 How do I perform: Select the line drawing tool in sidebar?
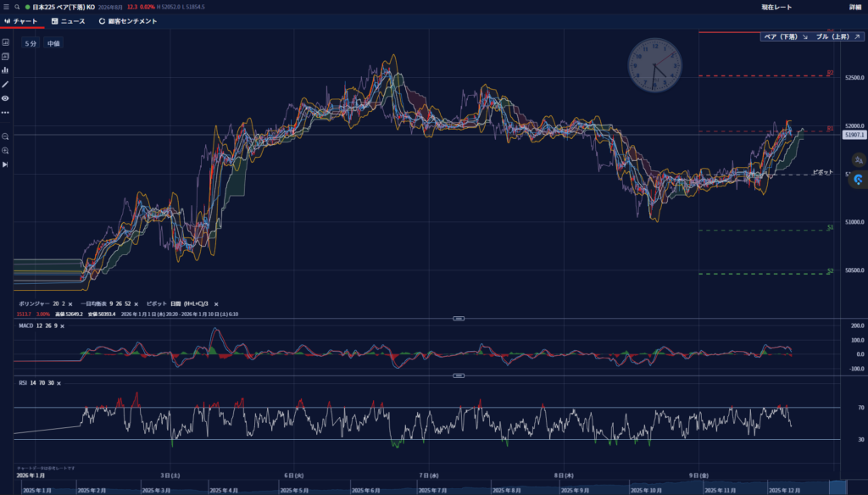(5, 84)
